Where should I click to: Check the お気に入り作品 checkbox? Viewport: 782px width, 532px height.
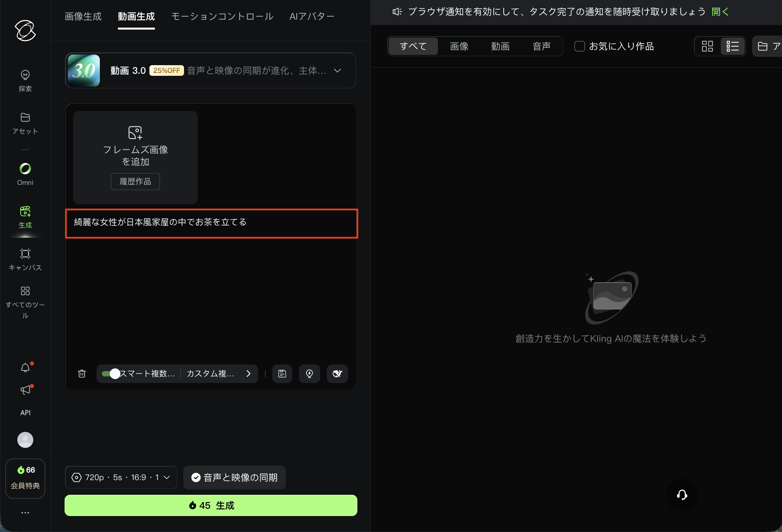coord(579,46)
